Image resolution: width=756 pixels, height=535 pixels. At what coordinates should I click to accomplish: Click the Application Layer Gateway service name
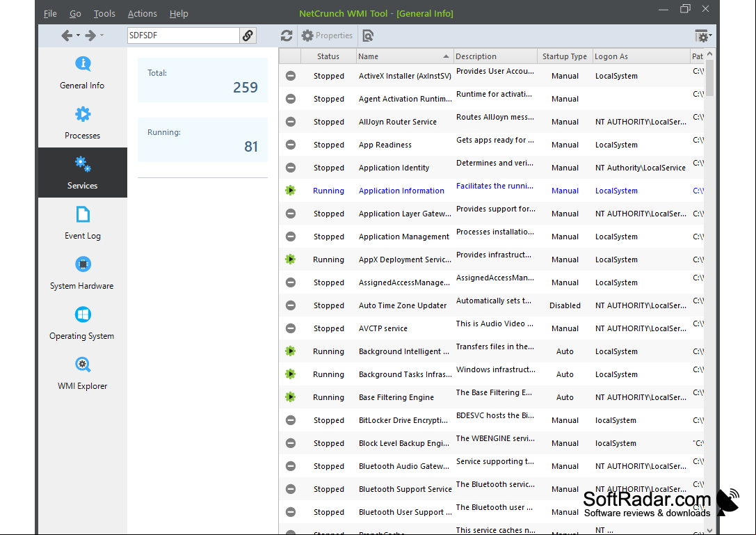coord(405,214)
